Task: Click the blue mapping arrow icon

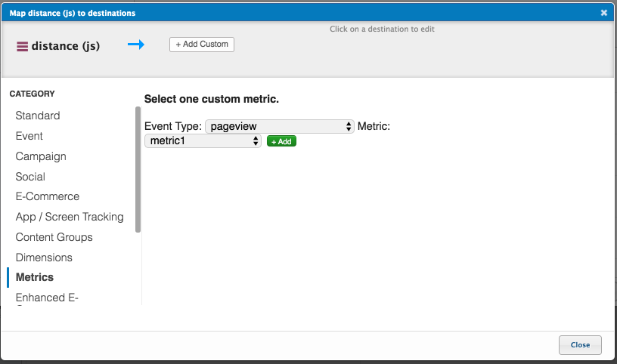Action: tap(135, 45)
